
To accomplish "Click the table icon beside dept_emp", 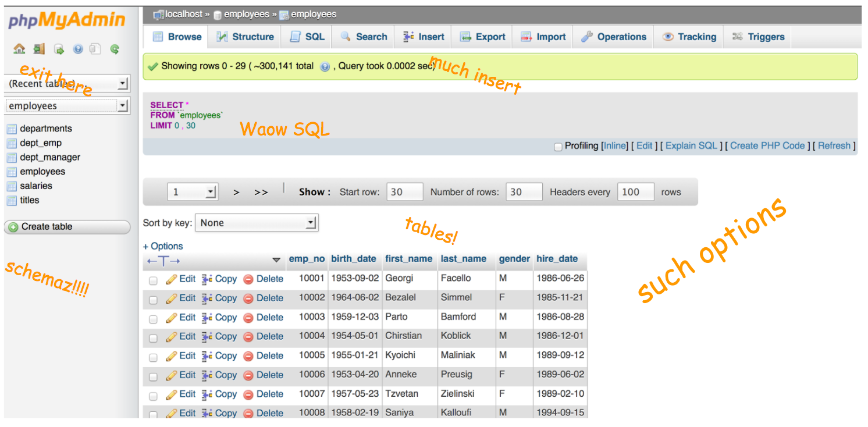I will coord(12,143).
